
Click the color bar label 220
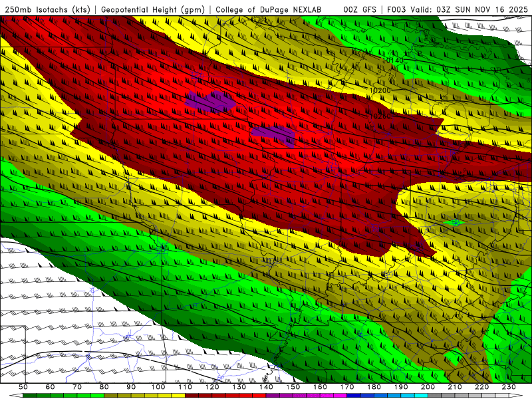tap(482, 387)
